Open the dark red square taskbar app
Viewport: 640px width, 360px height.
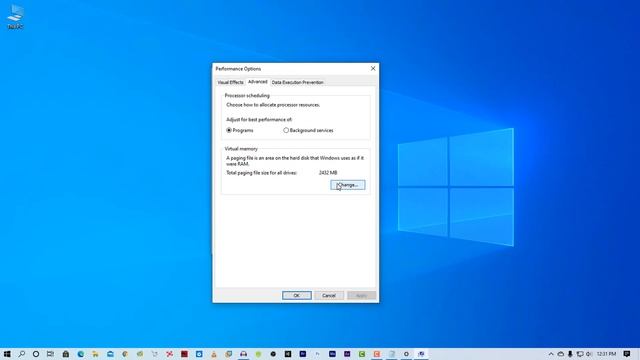[184, 354]
